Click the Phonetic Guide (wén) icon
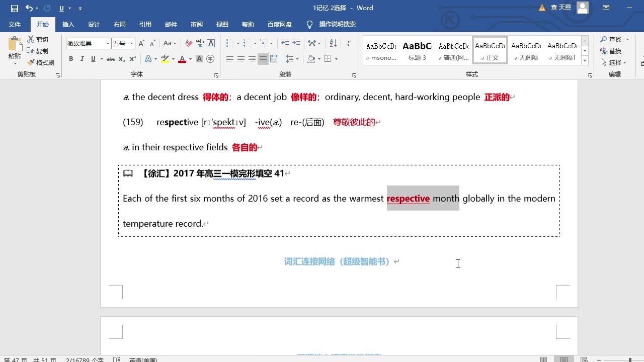 pyautogui.click(x=200, y=44)
